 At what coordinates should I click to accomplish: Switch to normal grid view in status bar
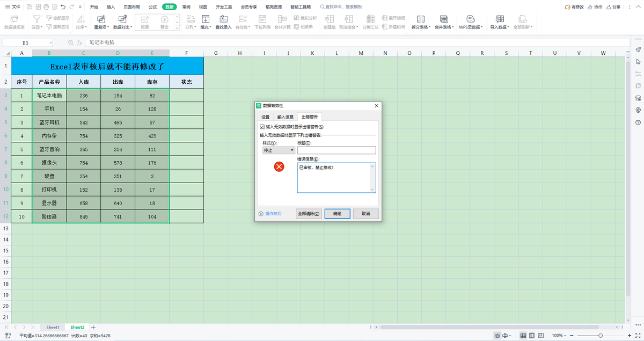[x=522, y=335]
